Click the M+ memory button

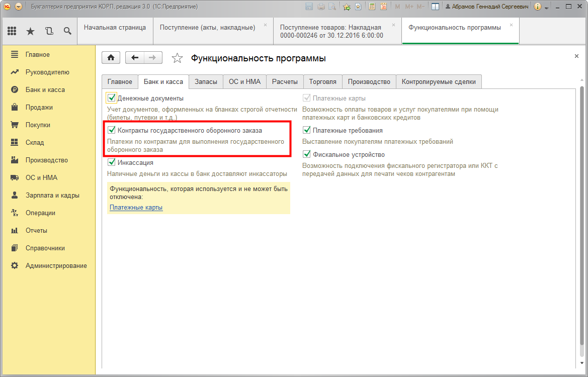click(x=409, y=7)
